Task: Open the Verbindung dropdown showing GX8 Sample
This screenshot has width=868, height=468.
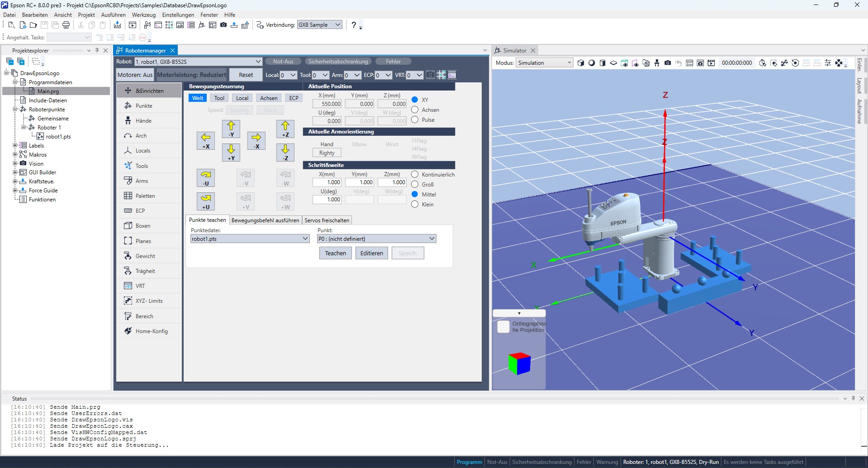Action: 337,24
